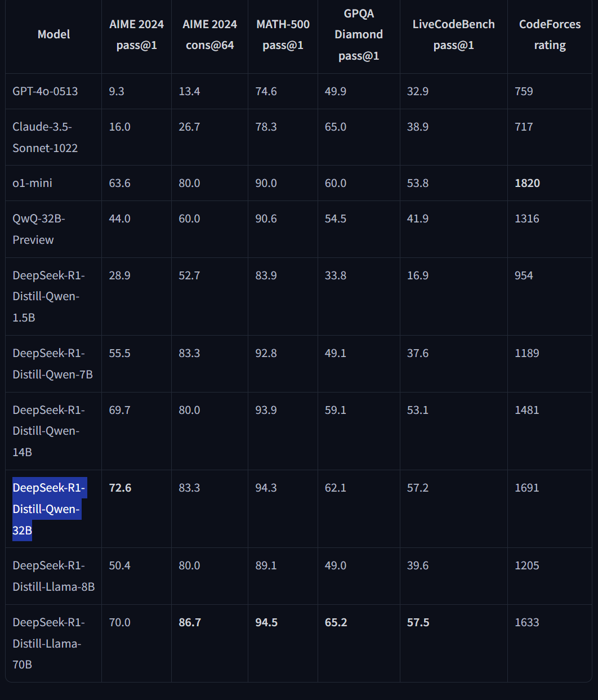Select the 'QwQ-32B-Preview' model name cell
Viewport: 598px width, 700px height.
tap(53, 229)
